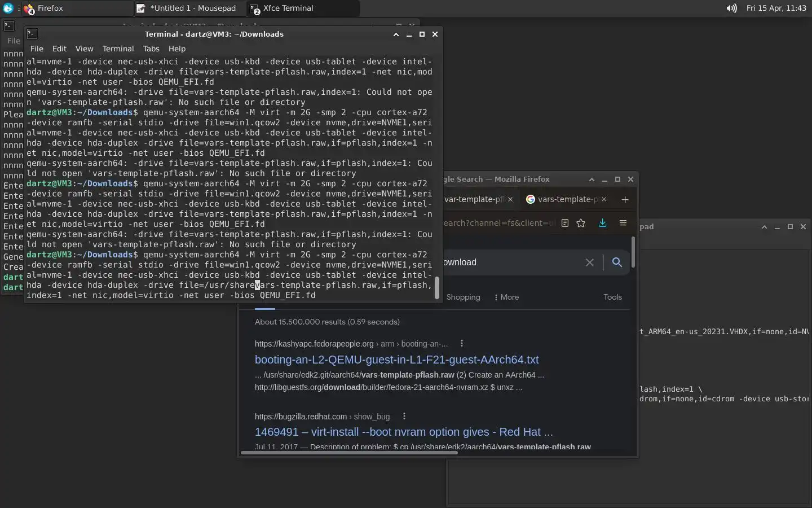The width and height of the screenshot is (812, 508).
Task: Open the clock showing Fri 15 Apr
Action: 776,8
